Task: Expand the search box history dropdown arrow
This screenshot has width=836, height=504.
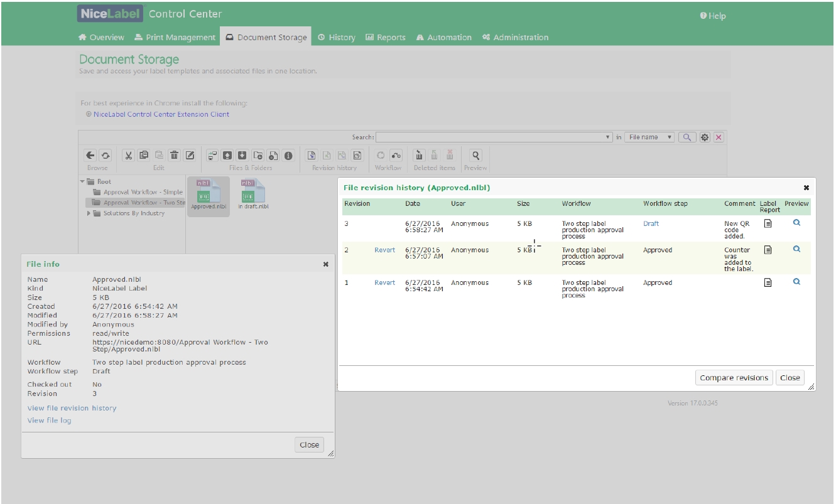Action: (608, 137)
